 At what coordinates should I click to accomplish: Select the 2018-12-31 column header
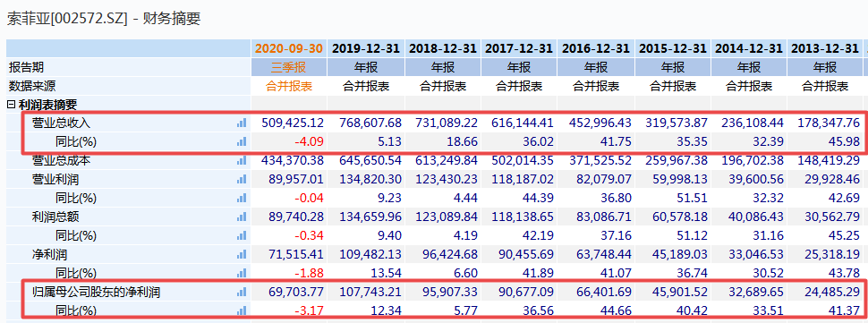(x=443, y=48)
